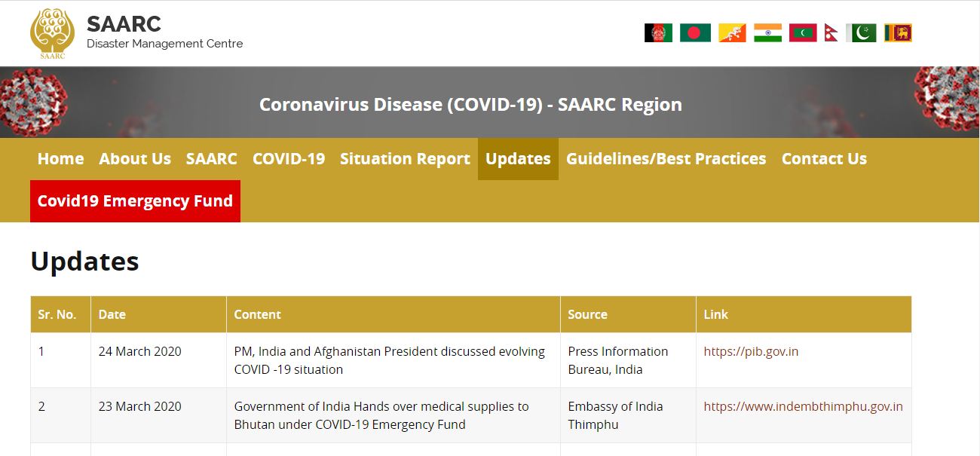This screenshot has height=456, width=980.
Task: Select the Bangladesh flag icon
Action: pyautogui.click(x=695, y=32)
